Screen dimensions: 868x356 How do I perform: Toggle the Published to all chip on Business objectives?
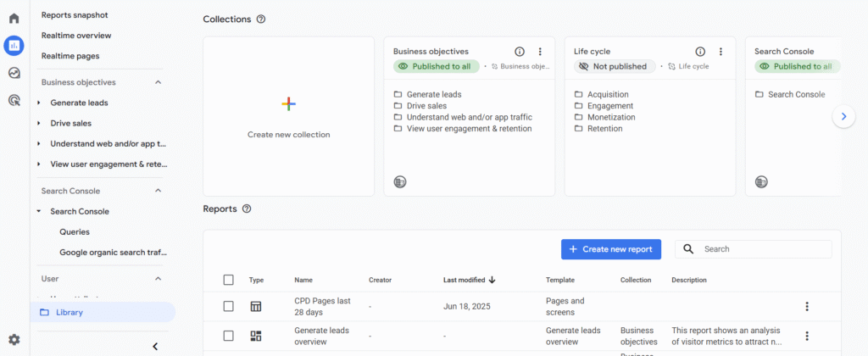(437, 66)
